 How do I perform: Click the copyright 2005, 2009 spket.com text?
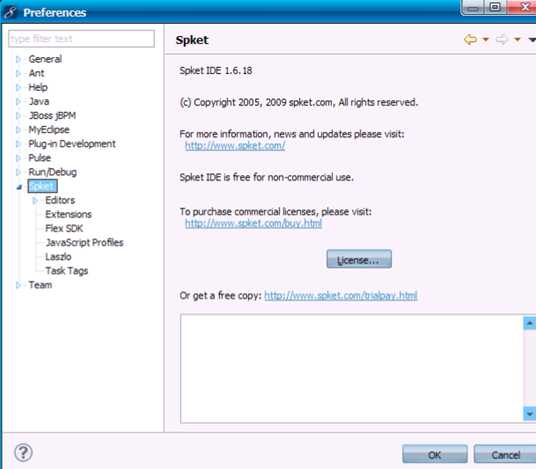(x=299, y=102)
